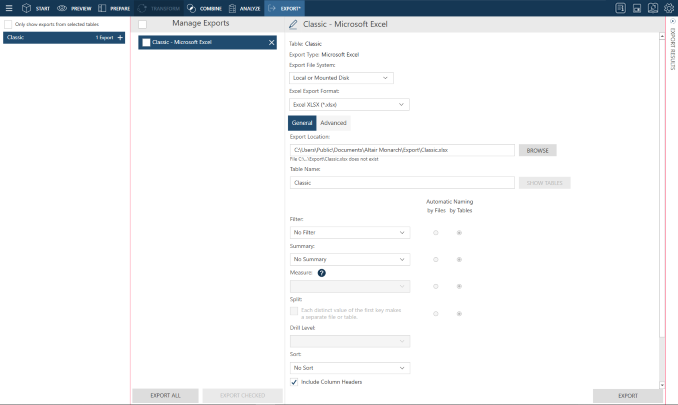Viewport: 678px width, 405px height.
Task: Open the settings gear icon
Action: 668,8
